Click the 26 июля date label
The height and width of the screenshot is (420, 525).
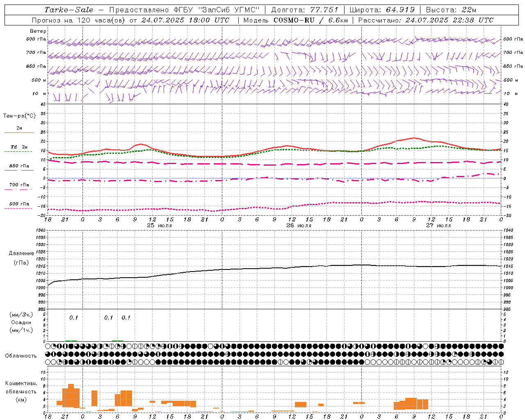click(299, 226)
